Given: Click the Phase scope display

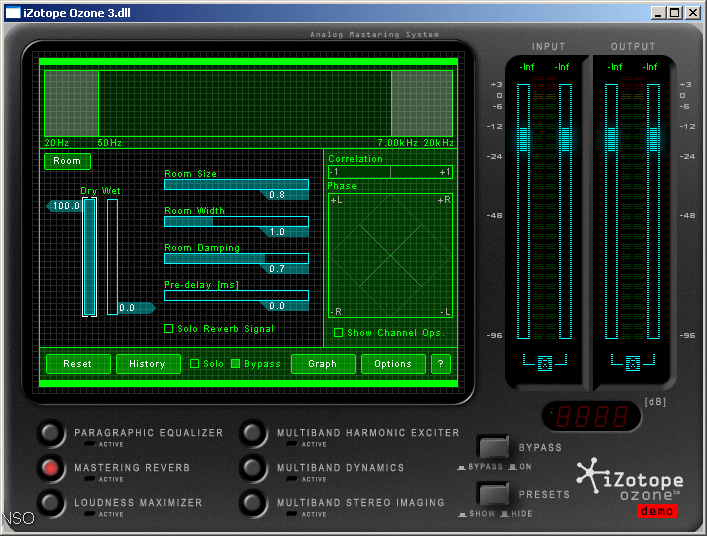Looking at the screenshot, I should tap(390, 256).
